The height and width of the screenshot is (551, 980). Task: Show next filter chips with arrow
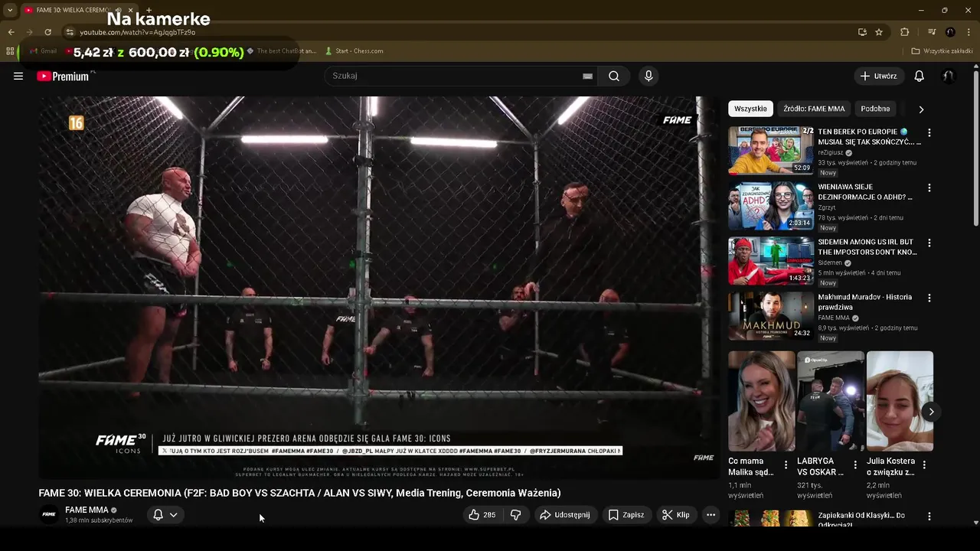[921, 109]
